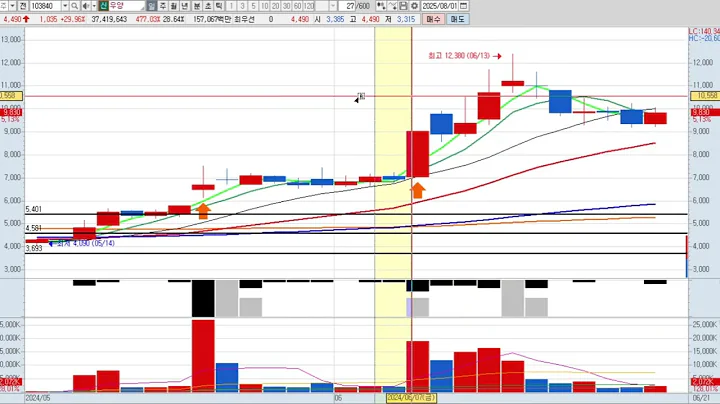Click the bar count field showing 27/600
Viewport: 720px width, 404px height.
(355, 6)
